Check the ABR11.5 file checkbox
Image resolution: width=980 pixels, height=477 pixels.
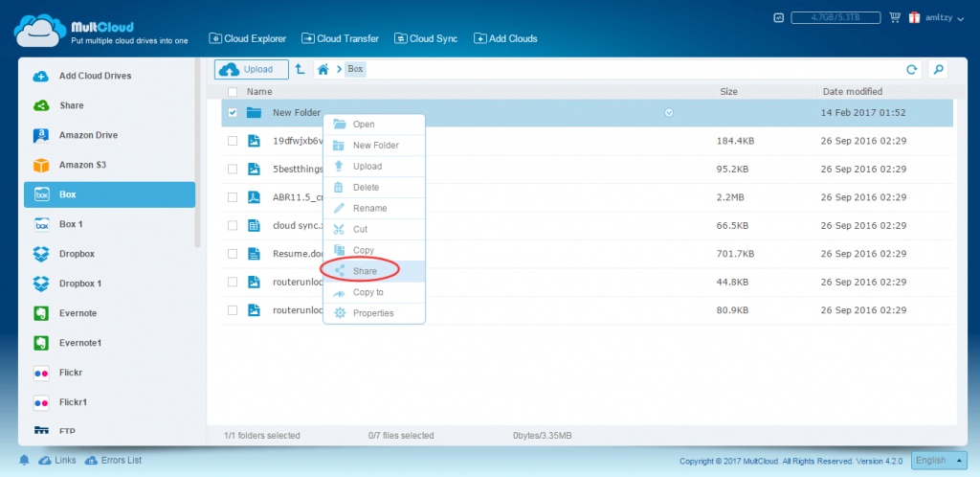pyautogui.click(x=233, y=197)
